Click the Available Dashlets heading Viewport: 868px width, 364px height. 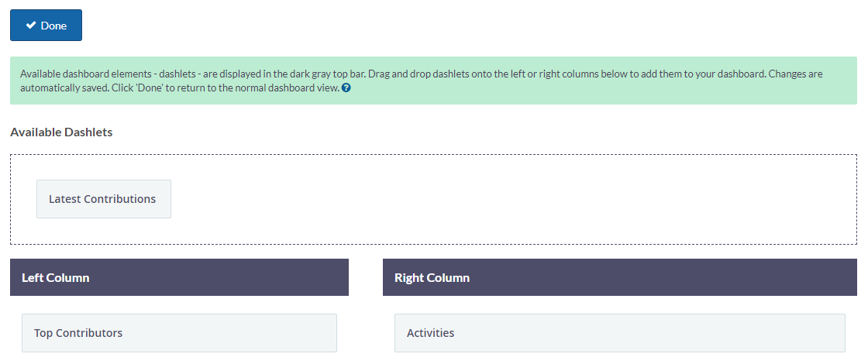[61, 132]
